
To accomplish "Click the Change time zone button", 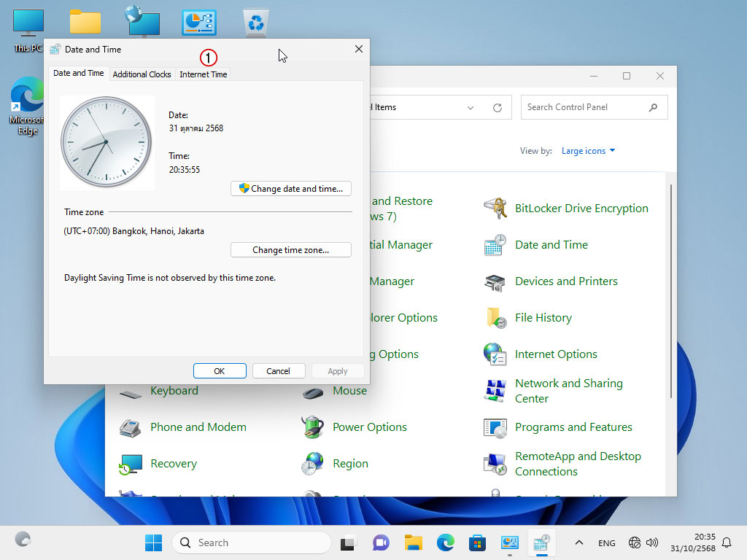I will (x=291, y=250).
